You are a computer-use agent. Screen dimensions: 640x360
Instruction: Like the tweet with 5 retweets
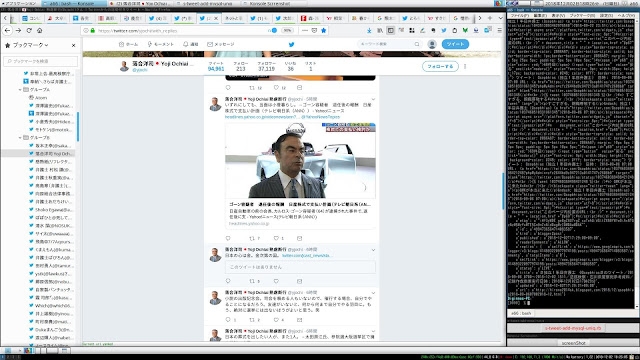tap(276, 281)
